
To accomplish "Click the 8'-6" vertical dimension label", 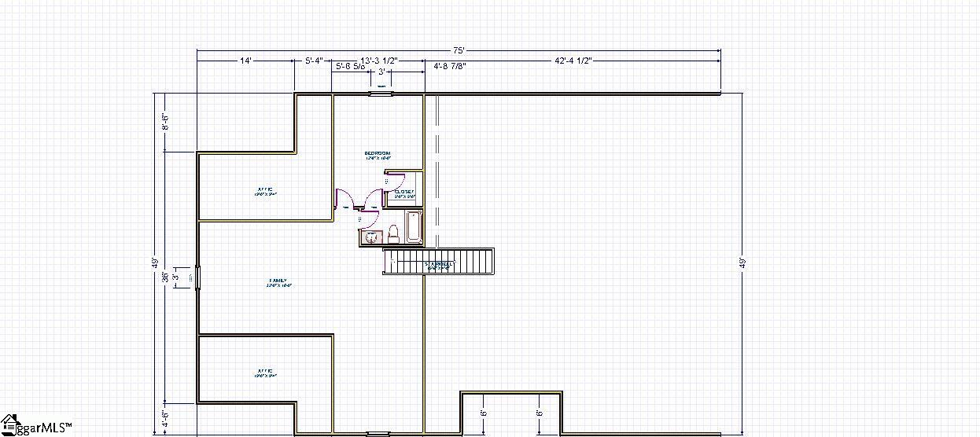I will (166, 123).
